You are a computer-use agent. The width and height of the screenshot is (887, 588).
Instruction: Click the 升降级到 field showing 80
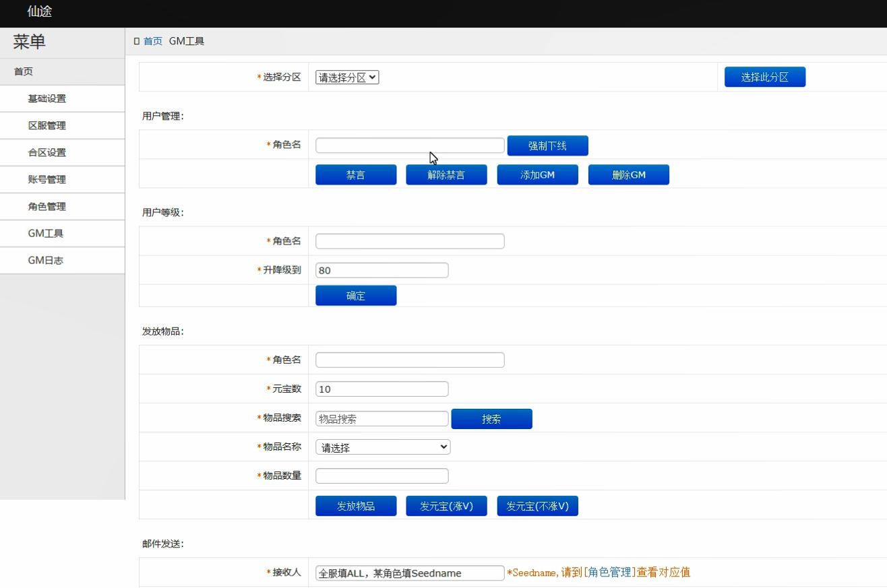click(x=381, y=270)
